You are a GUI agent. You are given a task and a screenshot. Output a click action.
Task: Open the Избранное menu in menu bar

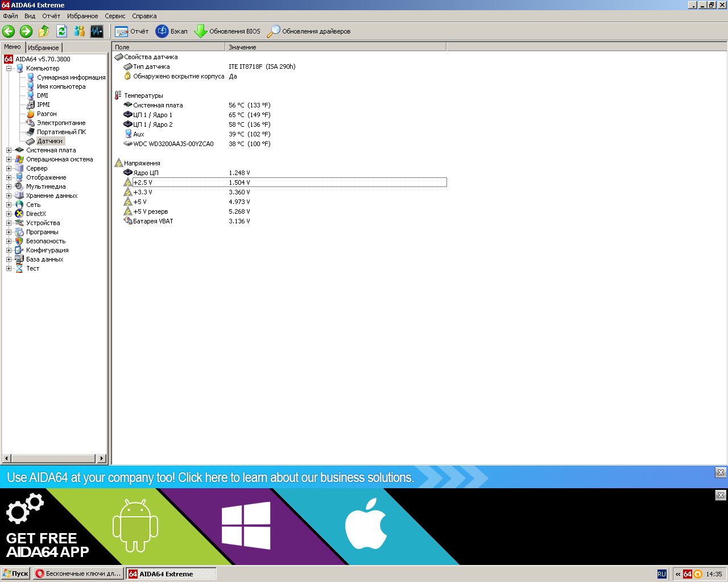pos(82,16)
